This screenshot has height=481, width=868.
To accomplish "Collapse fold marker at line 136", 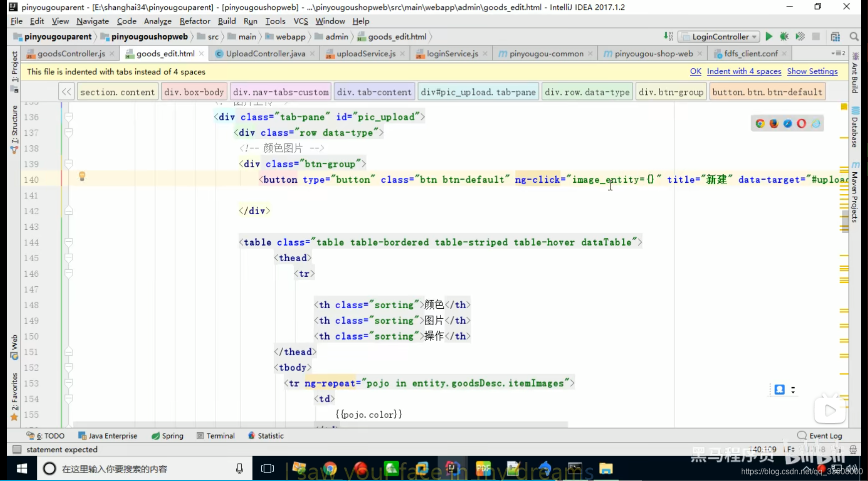I will pos(69,117).
